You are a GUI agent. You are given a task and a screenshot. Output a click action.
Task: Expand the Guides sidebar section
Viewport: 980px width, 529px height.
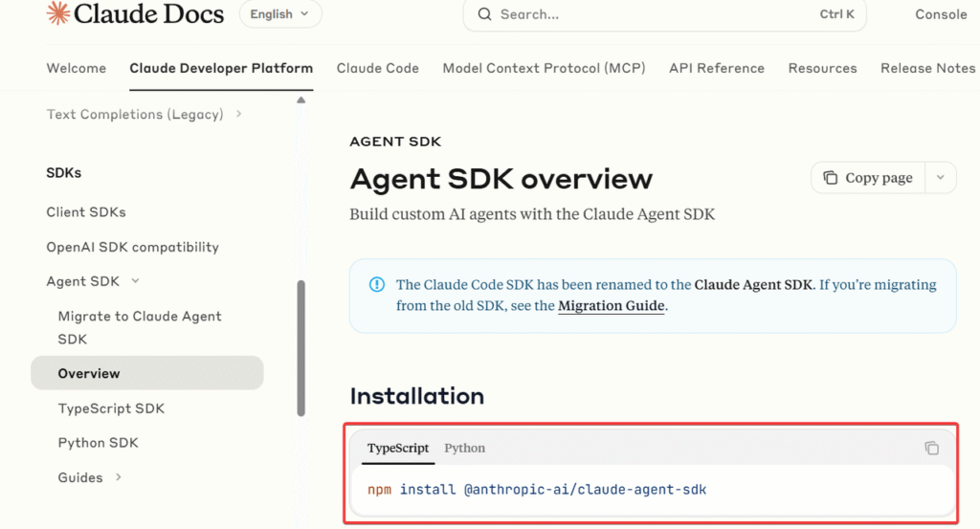118,477
